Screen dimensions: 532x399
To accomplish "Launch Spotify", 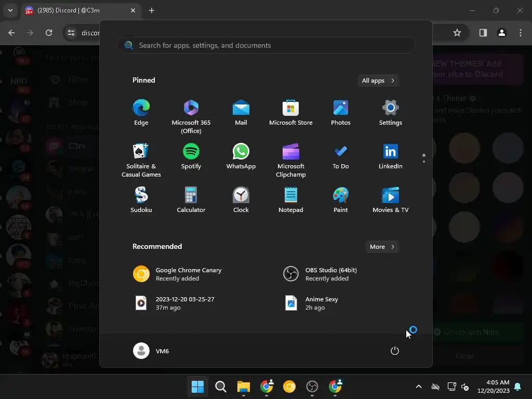I will point(191,157).
